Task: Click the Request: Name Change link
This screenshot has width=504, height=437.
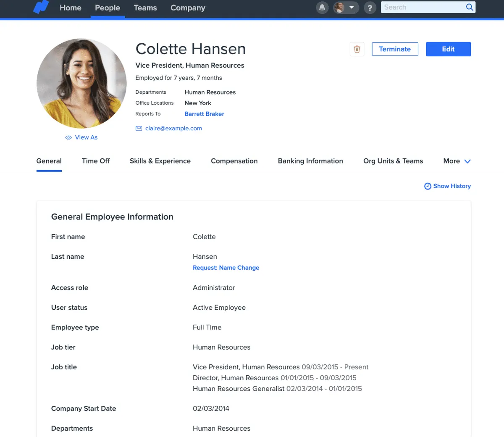Action: pos(226,268)
